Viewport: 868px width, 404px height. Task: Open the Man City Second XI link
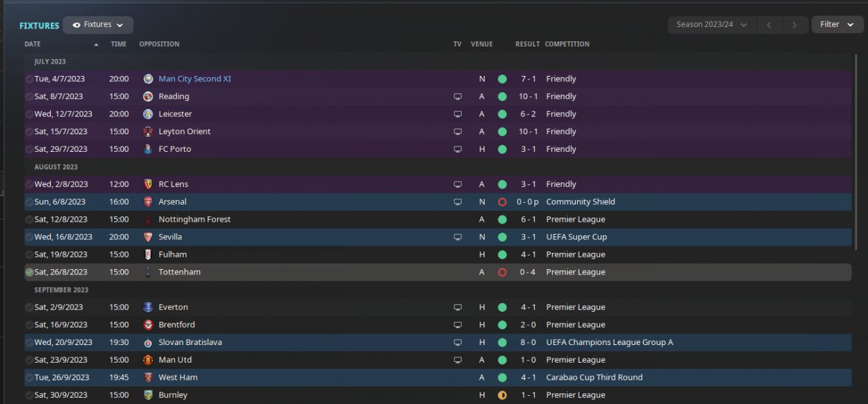195,79
